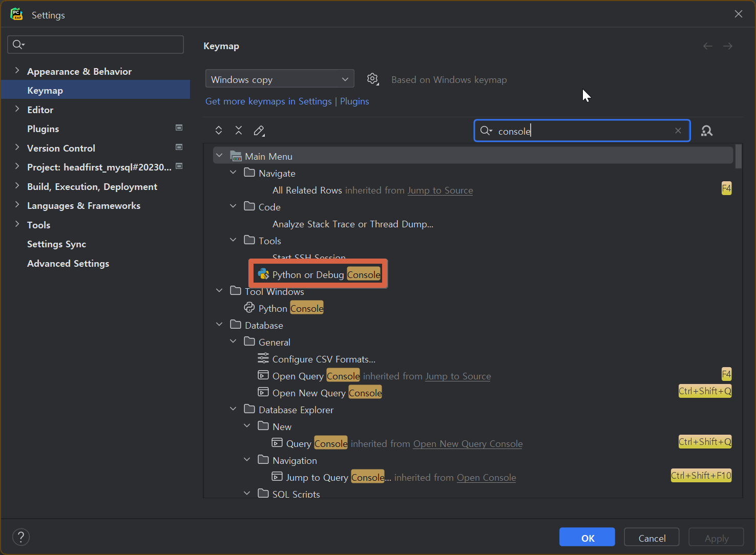
Task: Follow the Jump to Source link for All Related Rows
Action: (x=440, y=190)
